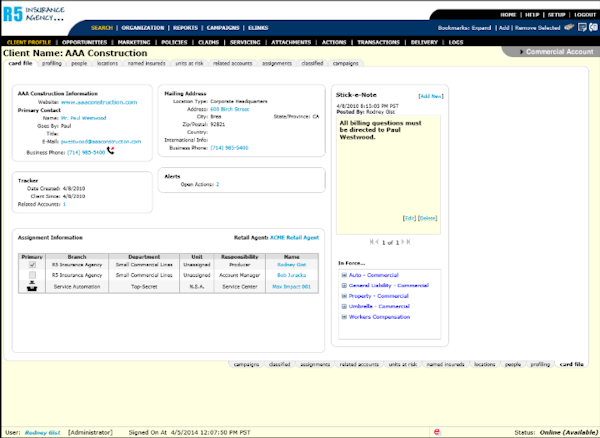Open Rodney Gist assignment name link
The height and width of the screenshot is (438, 600).
click(x=292, y=265)
